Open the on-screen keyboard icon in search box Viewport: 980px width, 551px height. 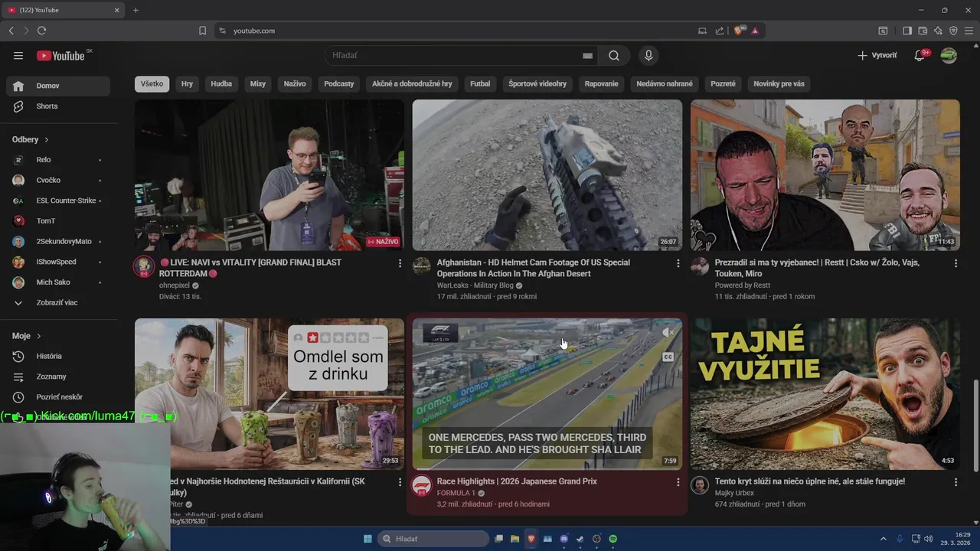tap(587, 55)
